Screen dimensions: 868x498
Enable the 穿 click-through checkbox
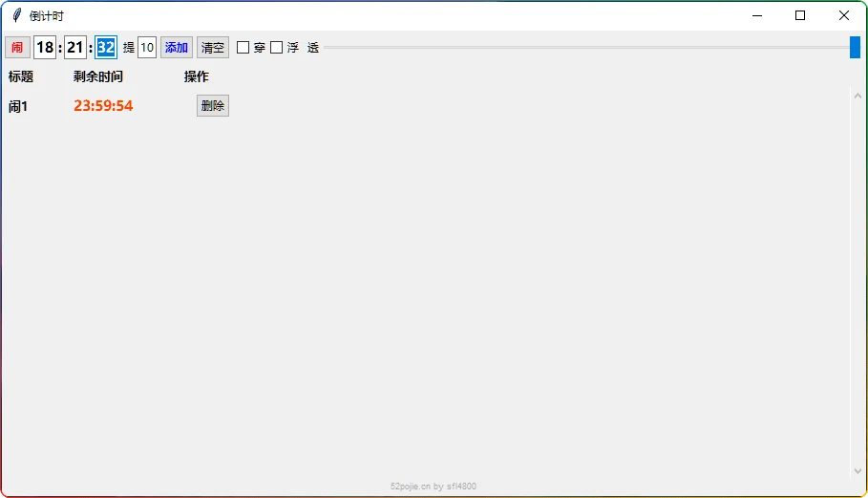(243, 48)
